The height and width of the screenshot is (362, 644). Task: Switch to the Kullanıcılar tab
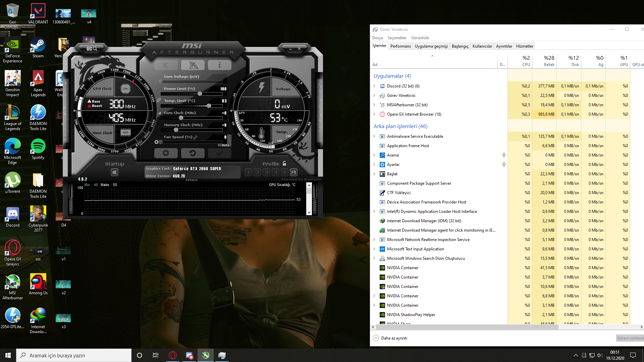tap(482, 46)
